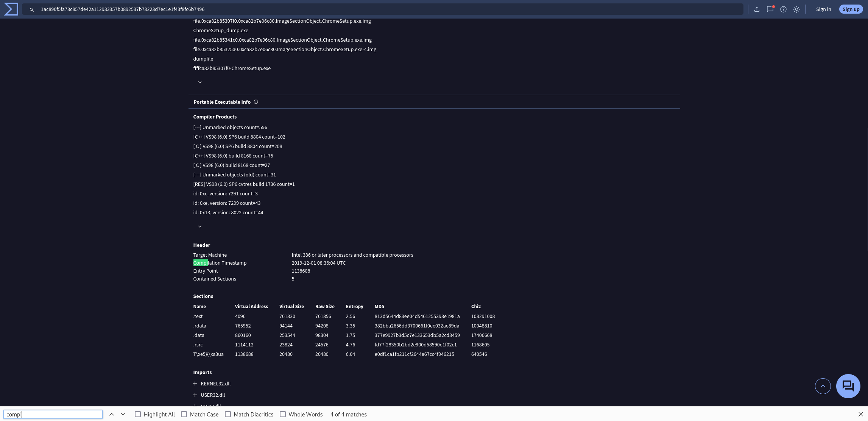Click the Portable Executable Info icon

tap(256, 102)
